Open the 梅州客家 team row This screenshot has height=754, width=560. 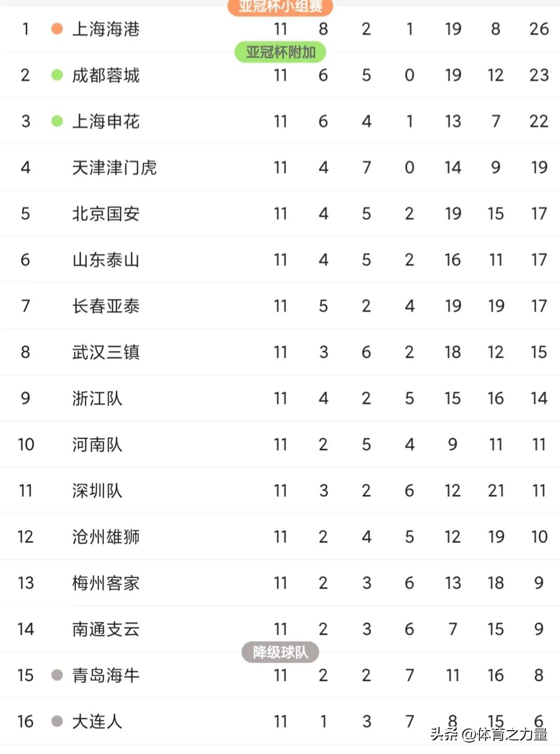[106, 583]
